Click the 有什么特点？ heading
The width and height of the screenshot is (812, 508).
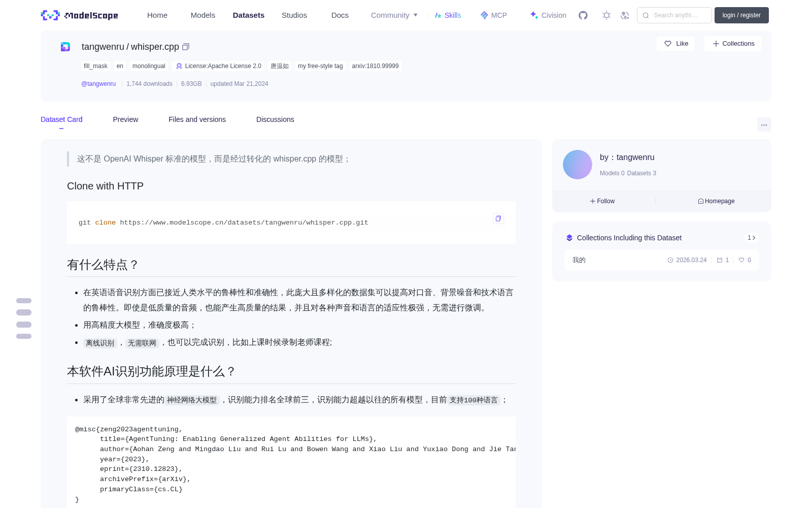pos(103,265)
